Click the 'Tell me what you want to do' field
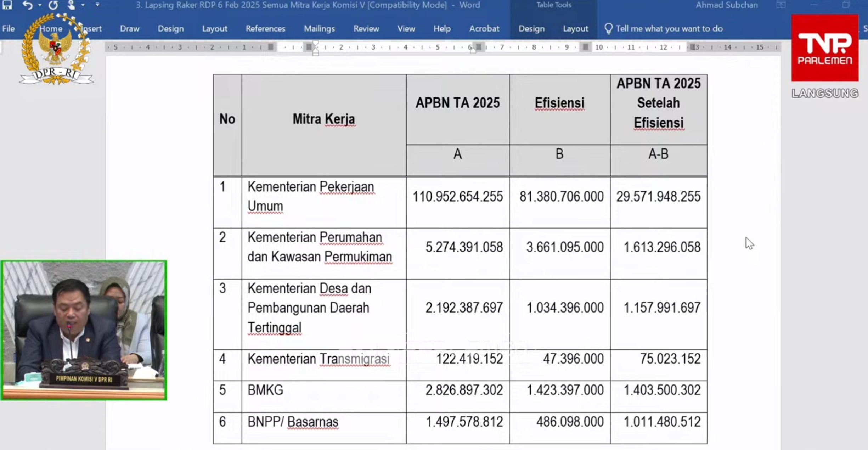The width and height of the screenshot is (868, 450). (669, 29)
